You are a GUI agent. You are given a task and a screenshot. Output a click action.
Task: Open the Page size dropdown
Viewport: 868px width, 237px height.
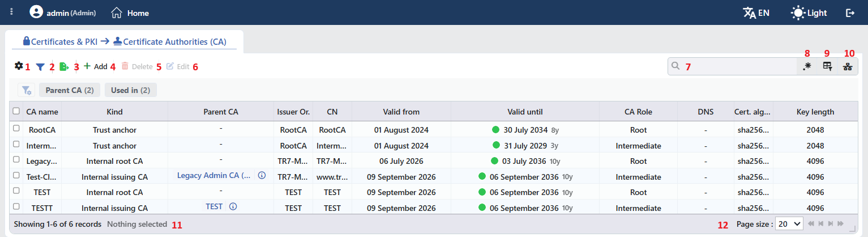tap(789, 223)
